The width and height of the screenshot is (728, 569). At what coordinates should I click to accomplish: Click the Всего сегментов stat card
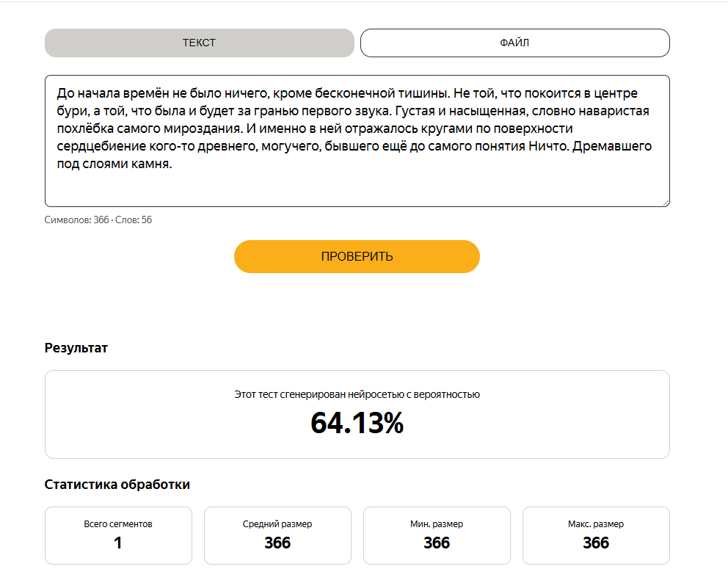pos(118,535)
